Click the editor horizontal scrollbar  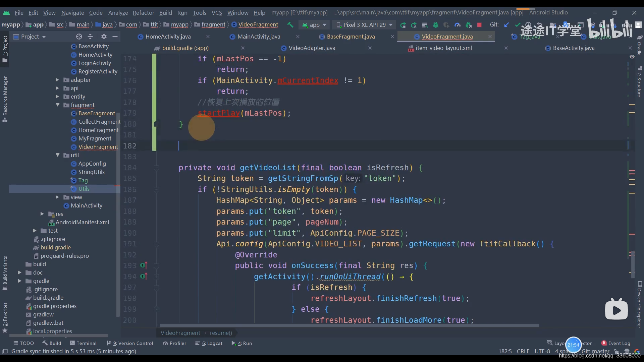(350, 325)
